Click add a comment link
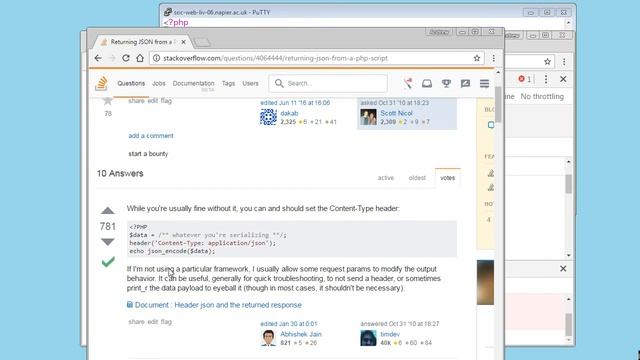This screenshot has height=360, width=640. pyautogui.click(x=151, y=136)
